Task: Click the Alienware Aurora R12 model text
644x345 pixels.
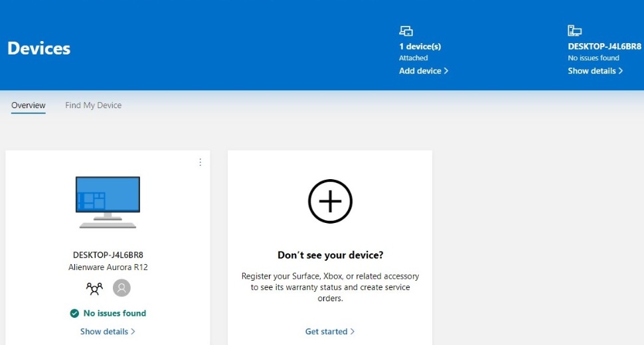Action: [x=108, y=267]
